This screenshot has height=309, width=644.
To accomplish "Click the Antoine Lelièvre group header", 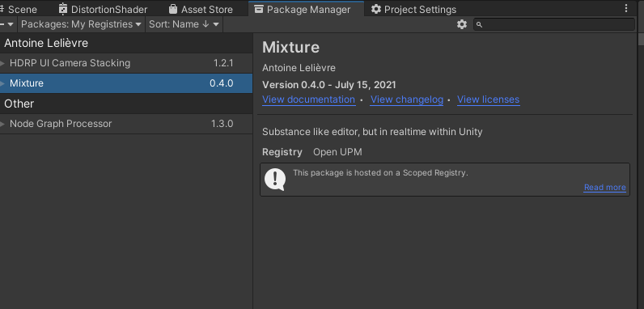I will point(126,43).
